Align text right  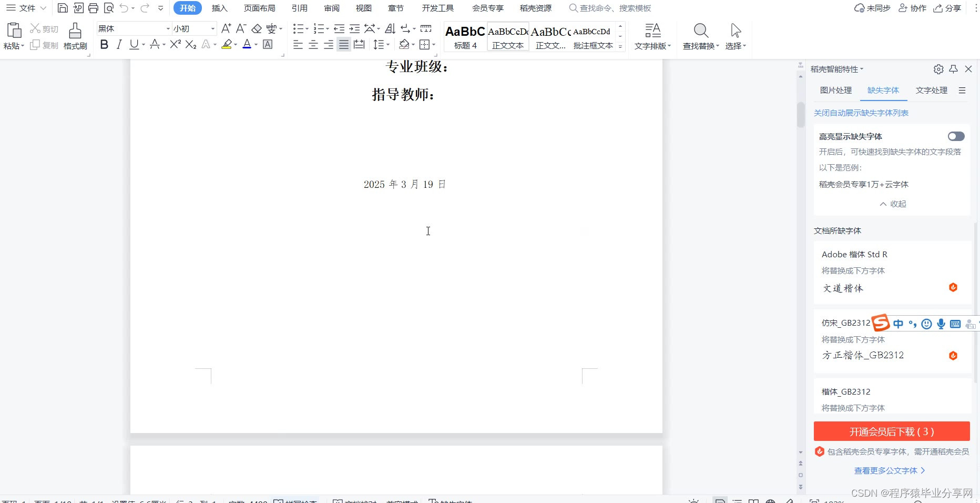click(x=329, y=45)
